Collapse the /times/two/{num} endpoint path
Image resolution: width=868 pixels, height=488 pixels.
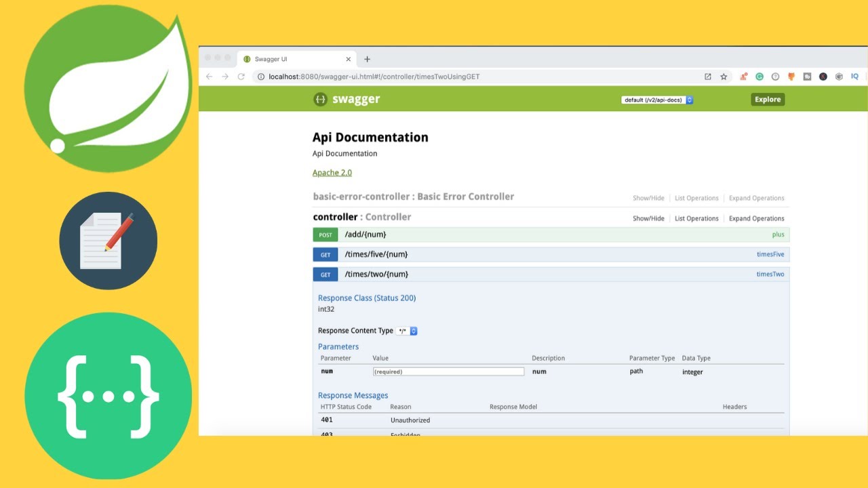(376, 274)
